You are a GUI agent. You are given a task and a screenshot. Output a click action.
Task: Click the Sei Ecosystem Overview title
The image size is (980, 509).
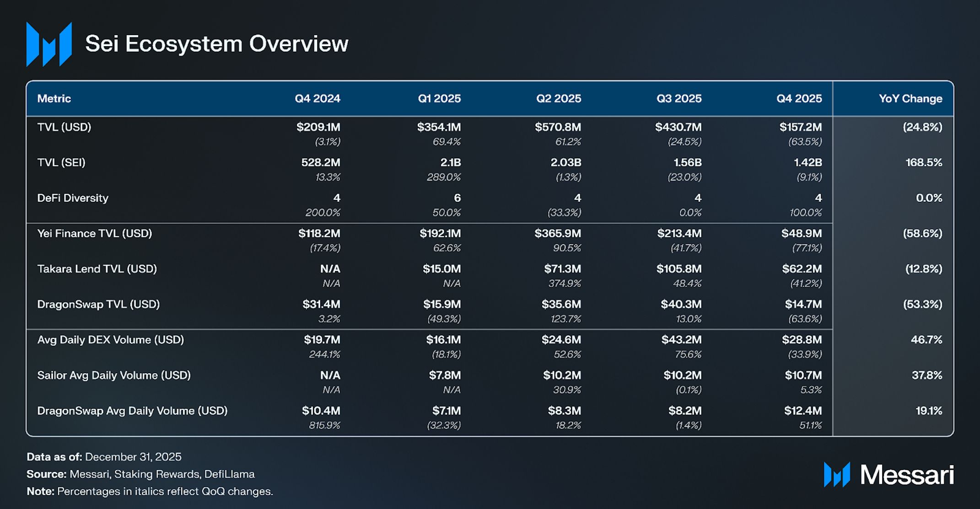(x=216, y=44)
